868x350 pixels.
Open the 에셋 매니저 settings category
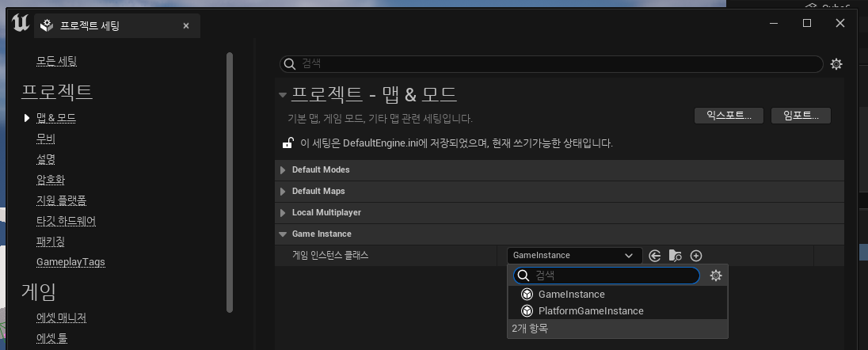(x=62, y=318)
